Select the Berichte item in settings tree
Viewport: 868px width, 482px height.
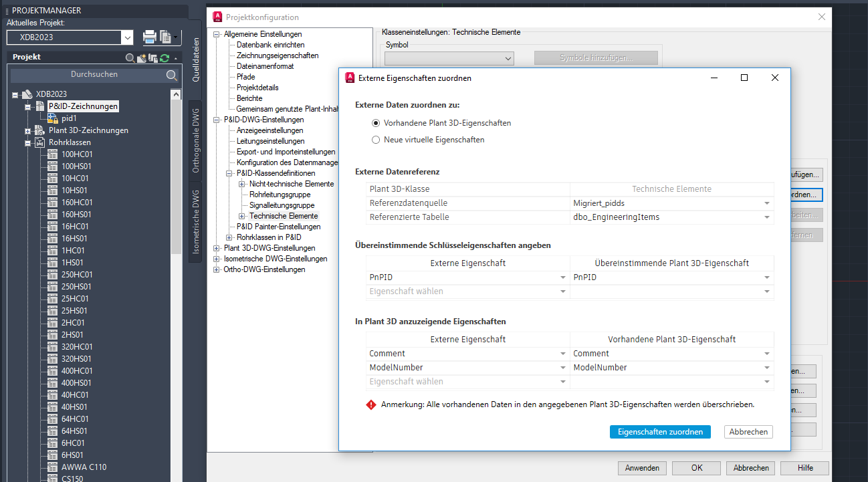[x=249, y=98]
